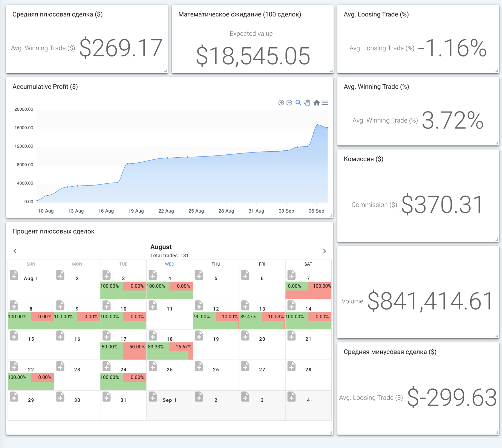Add note icon for August 24
Screen dimensions: 502x448
(x=107, y=366)
